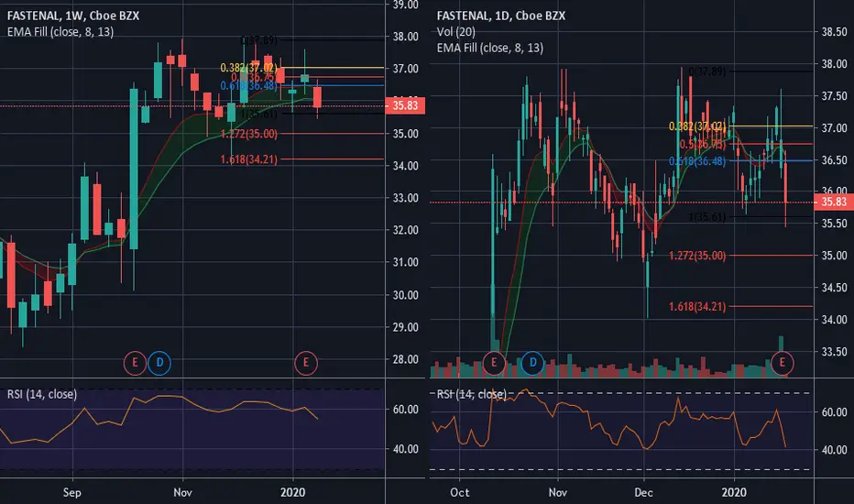Click the 38.50 price on daily price axis
This screenshot has width=854, height=504.
[x=834, y=31]
